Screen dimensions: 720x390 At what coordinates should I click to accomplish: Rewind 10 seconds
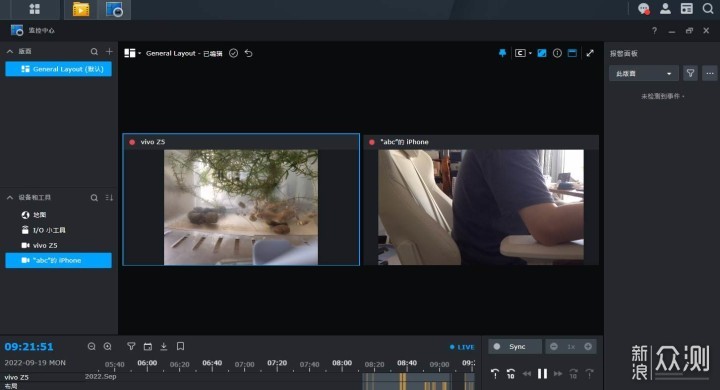point(511,373)
